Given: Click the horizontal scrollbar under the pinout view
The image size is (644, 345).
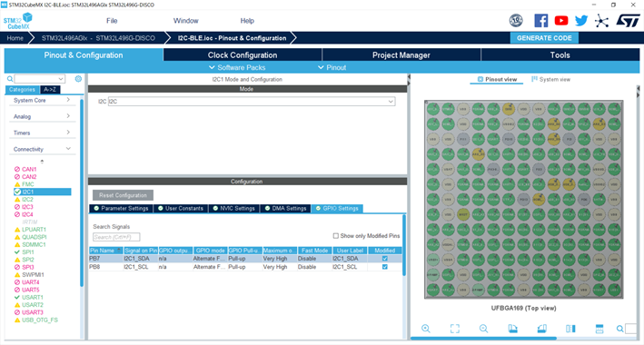Looking at the screenshot, I should click(483, 339).
